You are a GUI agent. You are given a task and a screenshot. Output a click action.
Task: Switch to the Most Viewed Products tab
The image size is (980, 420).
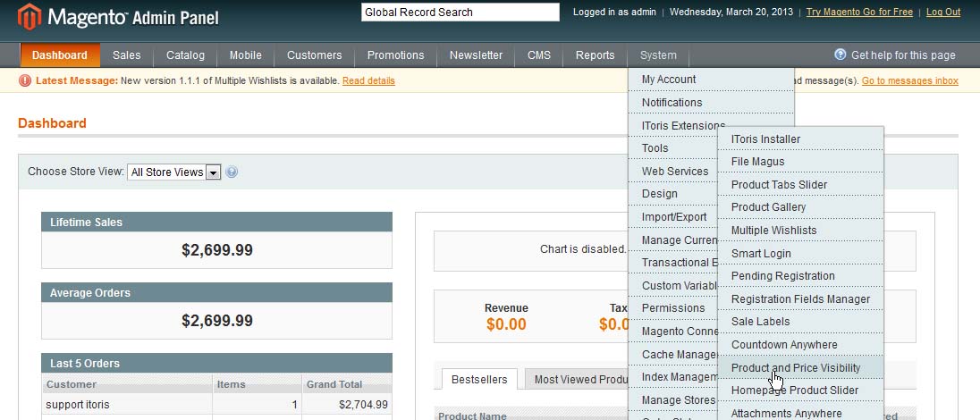pyautogui.click(x=576, y=380)
